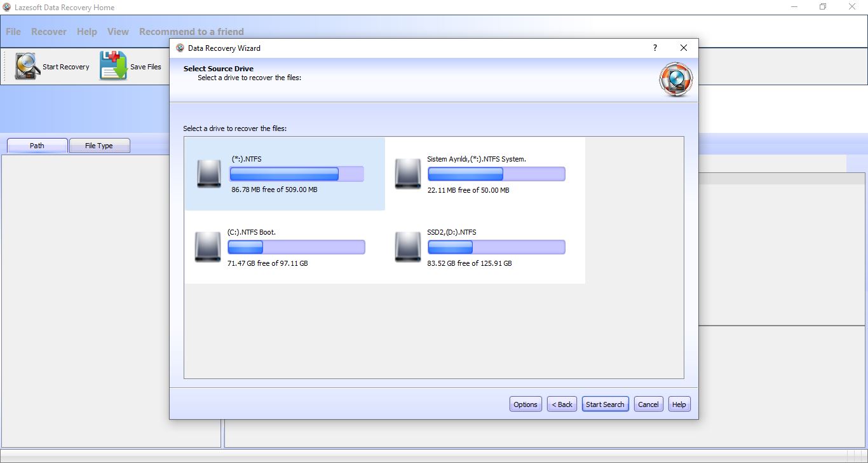The width and height of the screenshot is (868, 463).
Task: Click the Lazesoft app icon in title bar
Action: click(7, 7)
